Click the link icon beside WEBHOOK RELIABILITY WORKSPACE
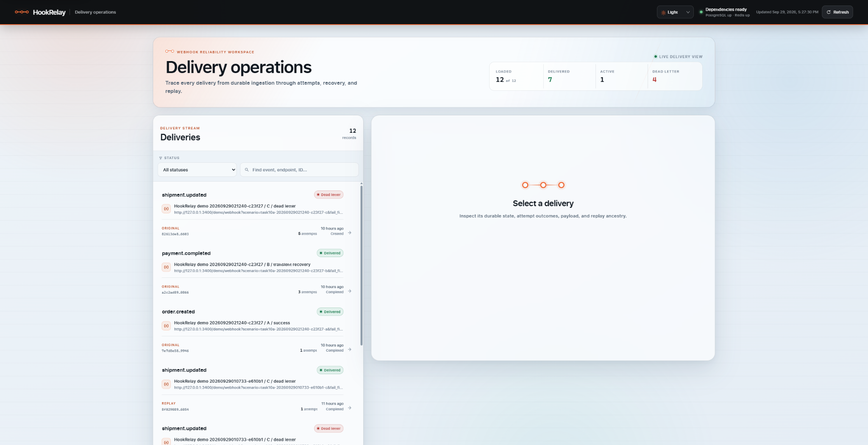The width and height of the screenshot is (868, 445). pos(170,51)
